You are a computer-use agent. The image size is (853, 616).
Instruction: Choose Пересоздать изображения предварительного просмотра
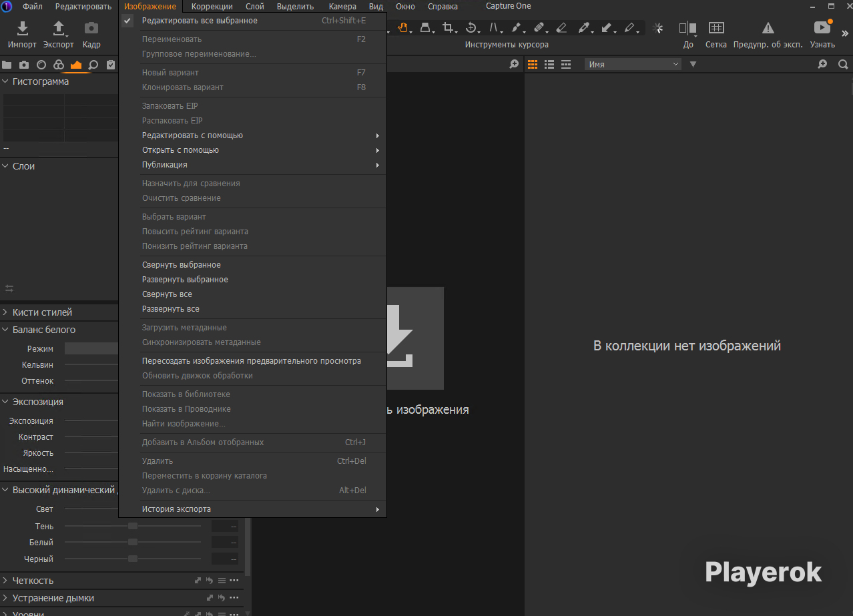tap(254, 361)
